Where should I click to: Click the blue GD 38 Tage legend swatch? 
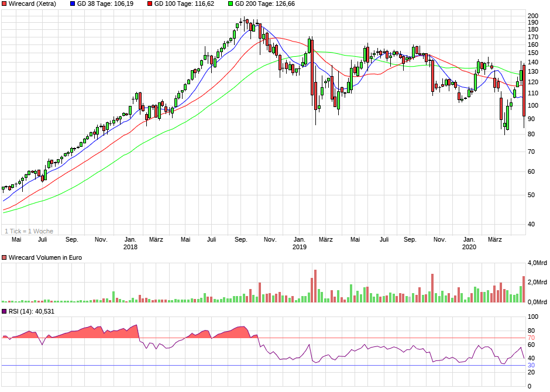click(x=73, y=4)
